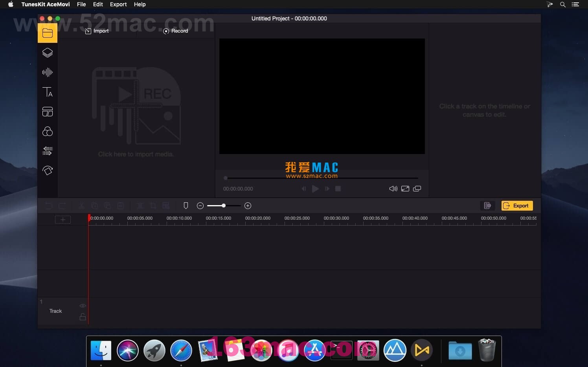Click the import media placeholder area
This screenshot has width=588, height=367.
(x=136, y=112)
